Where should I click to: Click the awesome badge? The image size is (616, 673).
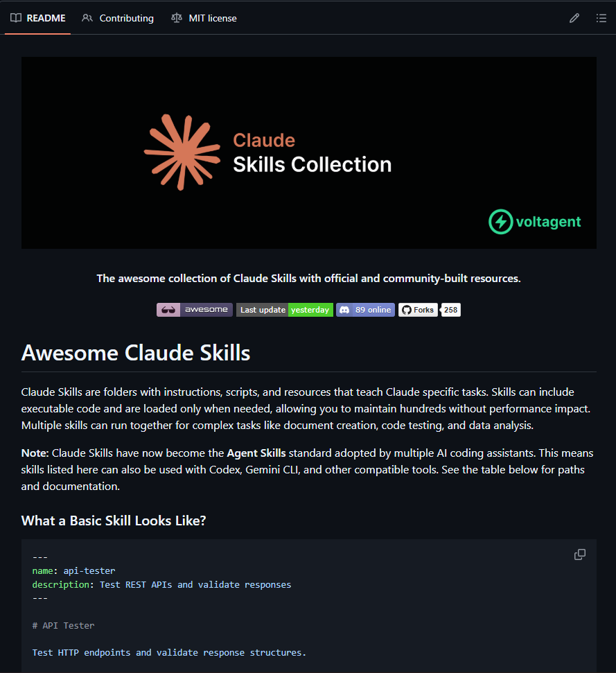coord(194,310)
